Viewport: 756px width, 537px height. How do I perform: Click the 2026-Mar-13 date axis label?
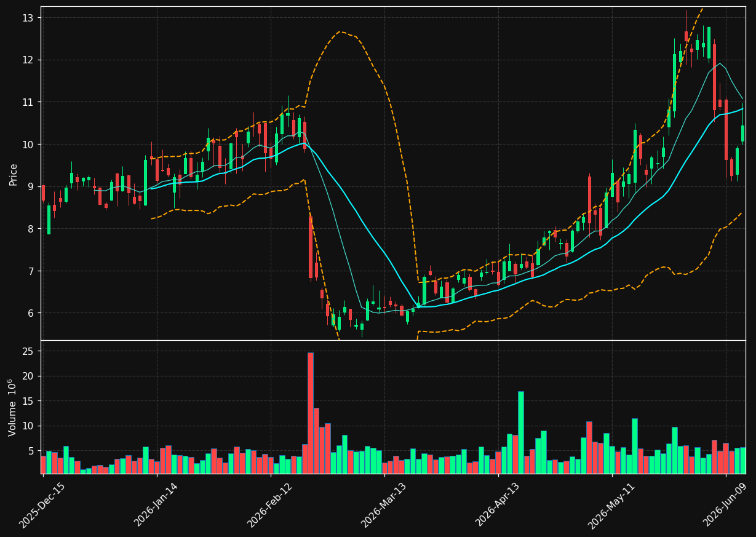[x=384, y=505]
